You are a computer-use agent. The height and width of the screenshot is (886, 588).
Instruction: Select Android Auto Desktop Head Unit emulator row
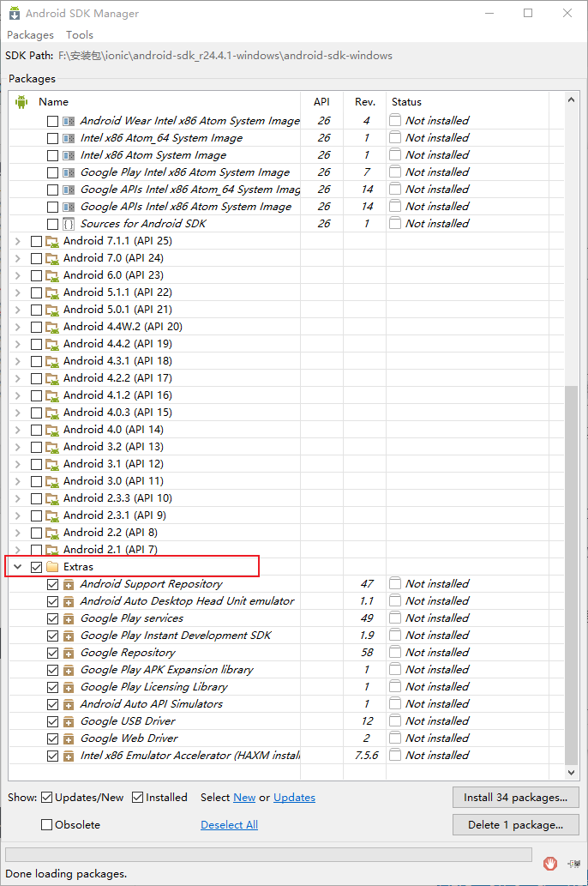click(x=286, y=601)
